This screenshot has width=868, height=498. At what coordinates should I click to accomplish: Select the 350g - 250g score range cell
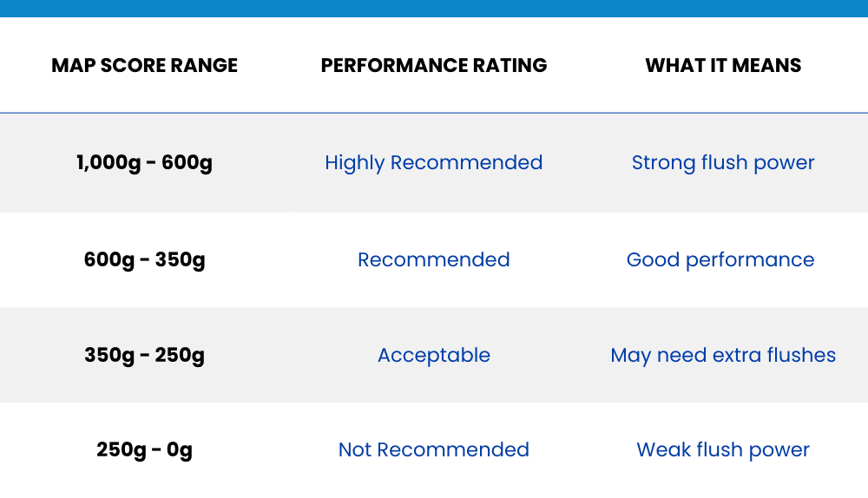(144, 356)
